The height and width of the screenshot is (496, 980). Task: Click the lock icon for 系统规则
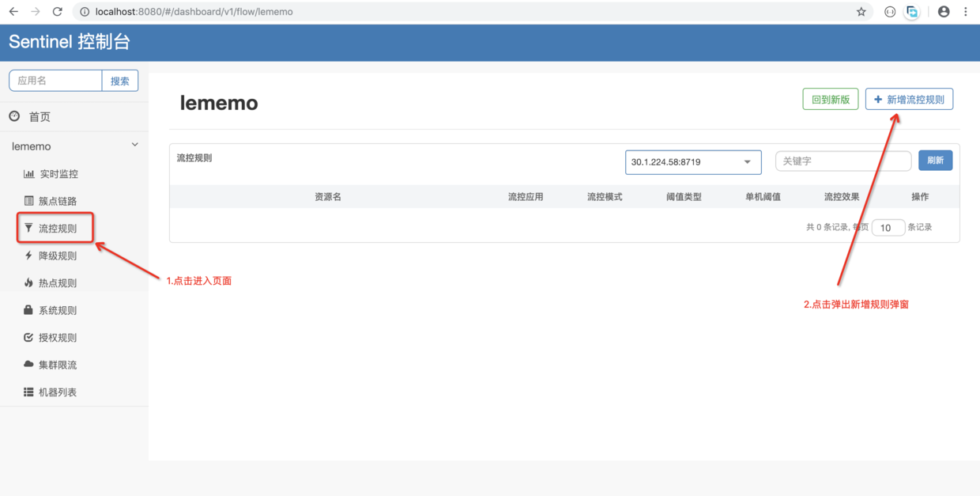28,310
